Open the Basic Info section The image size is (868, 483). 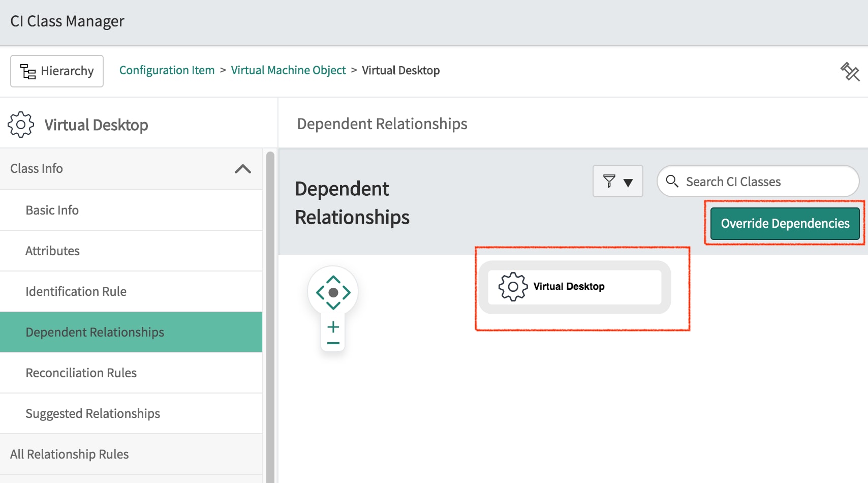tap(52, 210)
